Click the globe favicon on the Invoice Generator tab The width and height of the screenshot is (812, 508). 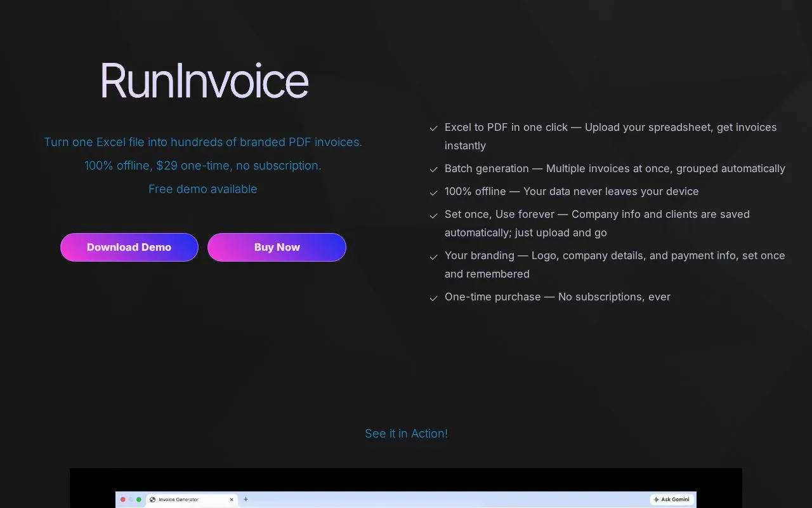pyautogui.click(x=152, y=500)
